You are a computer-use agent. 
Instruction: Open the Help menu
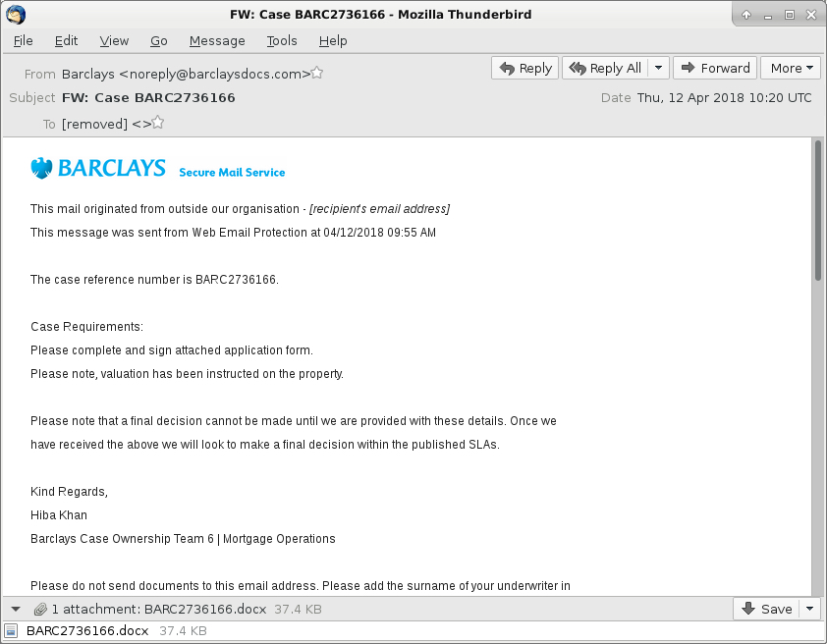point(333,40)
